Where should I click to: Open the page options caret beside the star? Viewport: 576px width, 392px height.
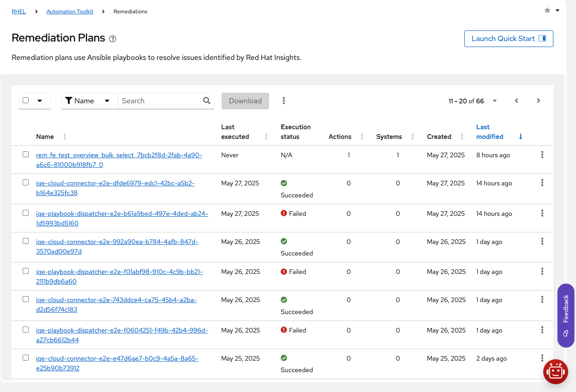point(558,10)
